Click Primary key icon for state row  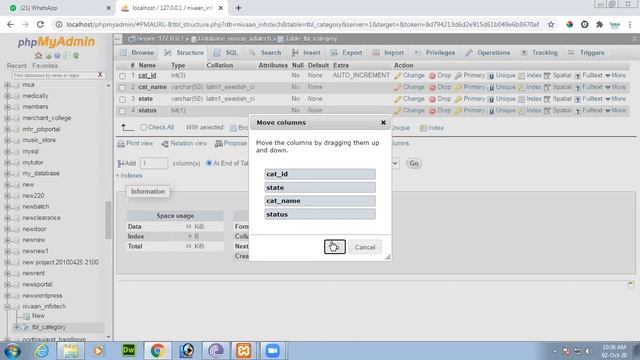coord(458,99)
